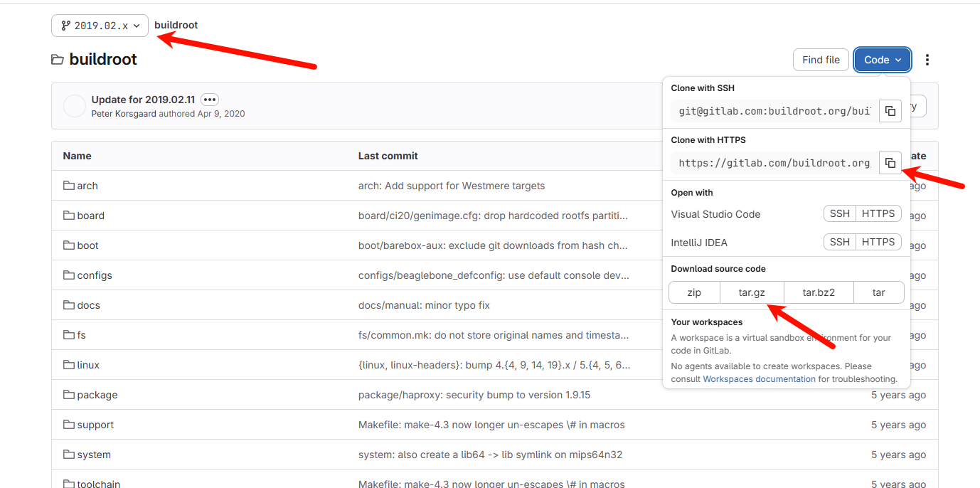Click the Last commit column header
The height and width of the screenshot is (488, 980).
click(x=388, y=156)
